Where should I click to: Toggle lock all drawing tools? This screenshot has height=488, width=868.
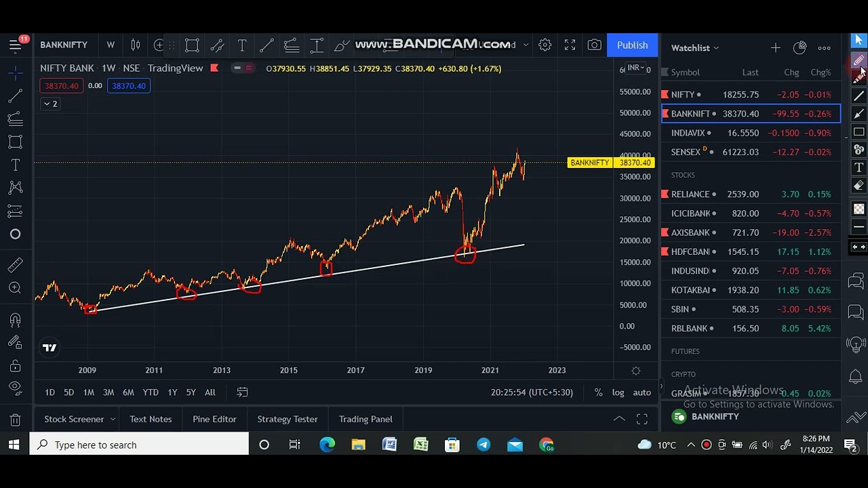pos(15,366)
